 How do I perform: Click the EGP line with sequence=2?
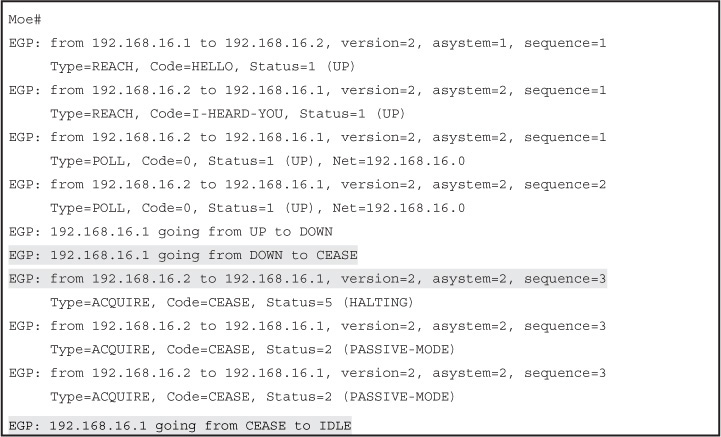point(307,184)
